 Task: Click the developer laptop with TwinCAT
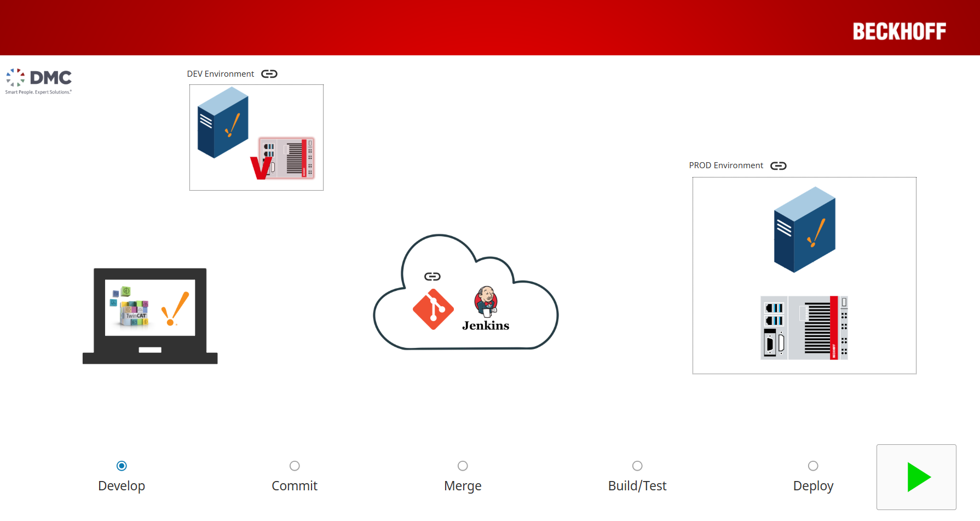150,316
